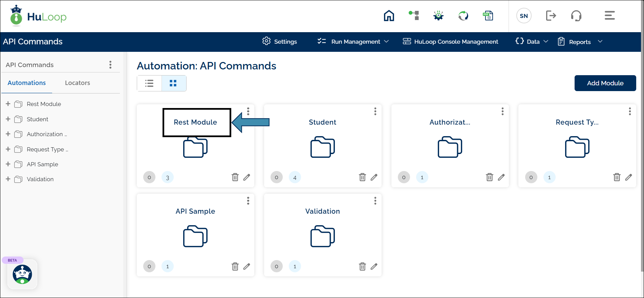Open HuLoop Console Management menu
644x298 pixels.
[450, 42]
